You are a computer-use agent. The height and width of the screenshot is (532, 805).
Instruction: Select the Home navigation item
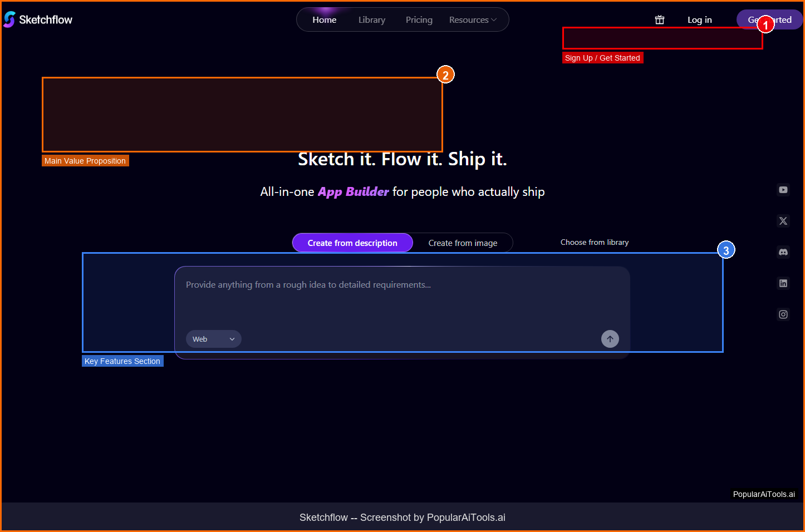325,20
